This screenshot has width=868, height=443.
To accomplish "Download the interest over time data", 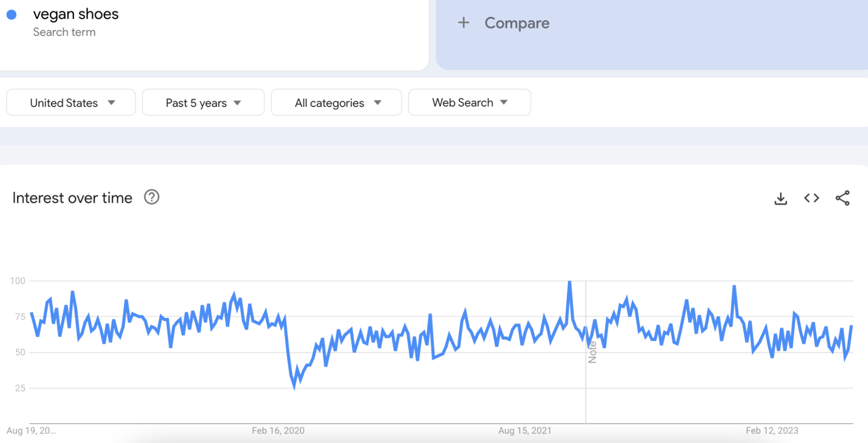I will pos(780,198).
